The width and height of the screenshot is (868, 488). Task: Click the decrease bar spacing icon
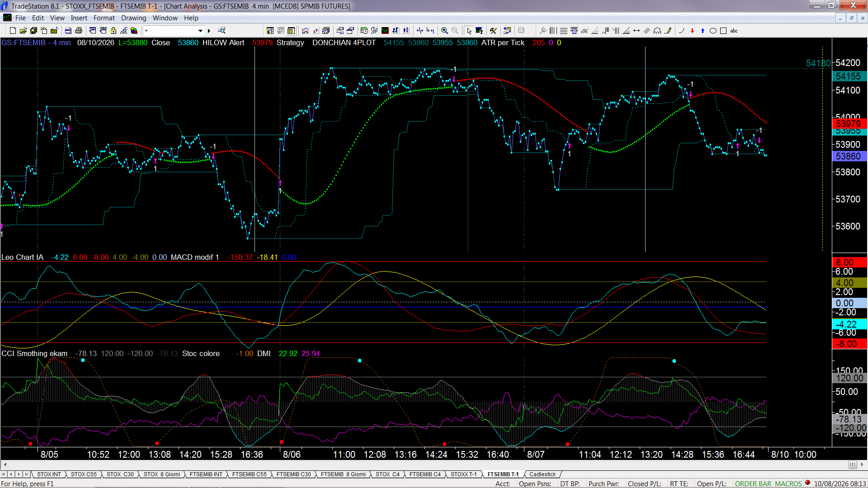coord(420,31)
